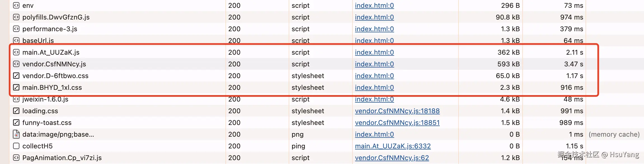Image resolution: width=644 pixels, height=164 pixels.
Task: Select the polyfills.DwvGfznG.js request
Action: pyautogui.click(x=56, y=17)
